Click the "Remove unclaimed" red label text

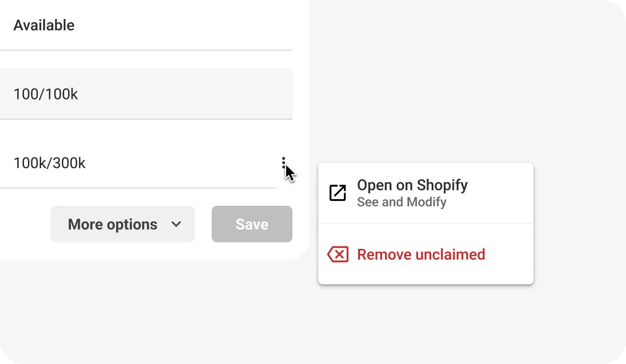tap(421, 254)
